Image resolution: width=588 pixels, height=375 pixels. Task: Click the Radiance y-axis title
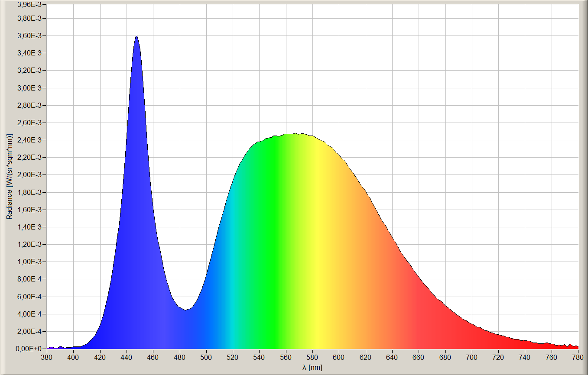[9, 176]
